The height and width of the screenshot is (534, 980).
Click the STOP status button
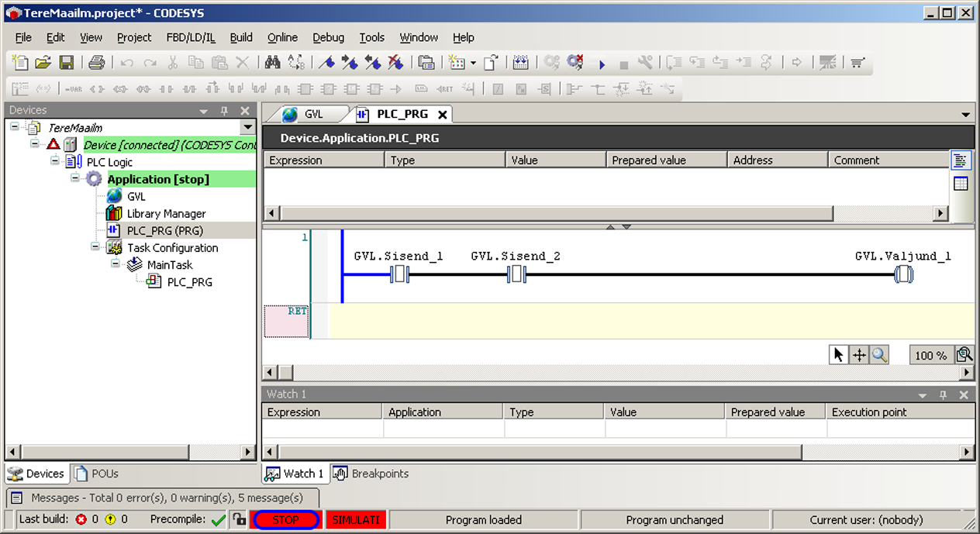pyautogui.click(x=285, y=520)
